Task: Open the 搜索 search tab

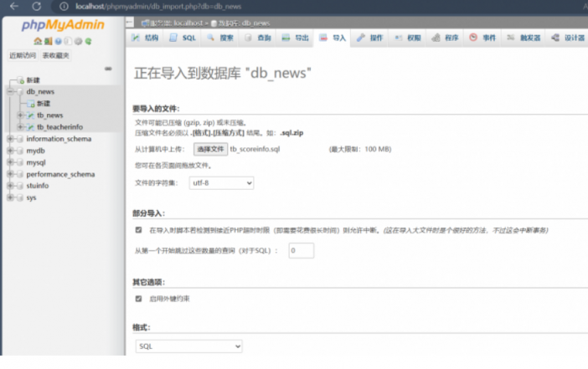Action: (220, 38)
